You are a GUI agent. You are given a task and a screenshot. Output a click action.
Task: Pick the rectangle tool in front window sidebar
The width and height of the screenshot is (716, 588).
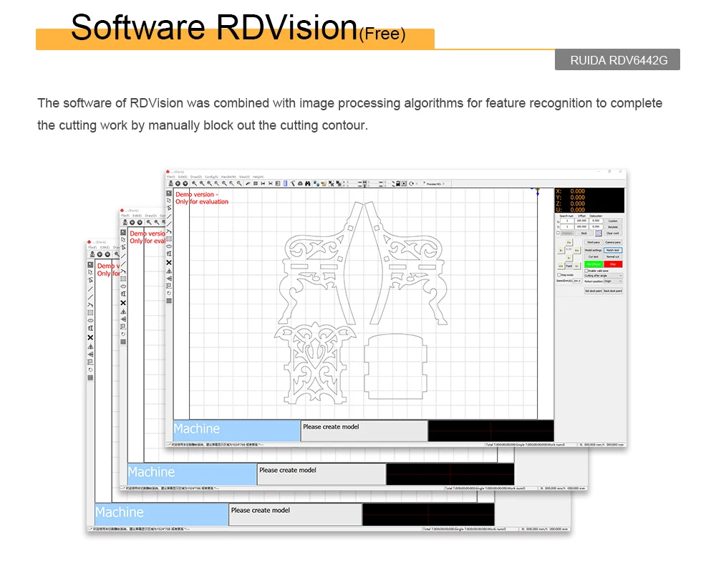[169, 239]
